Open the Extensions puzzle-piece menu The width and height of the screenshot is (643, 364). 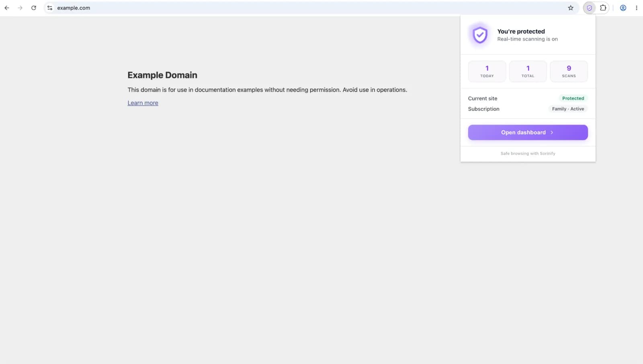(x=603, y=8)
